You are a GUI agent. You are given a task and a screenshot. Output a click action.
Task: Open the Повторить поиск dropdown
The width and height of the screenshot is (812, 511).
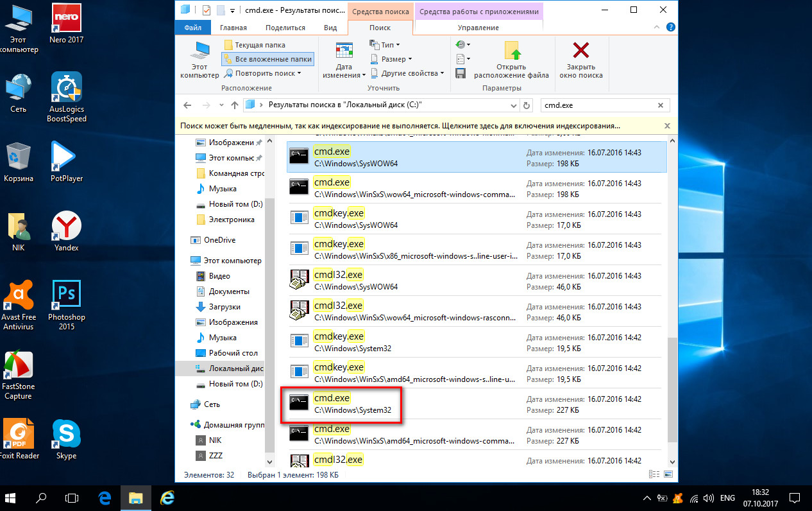pyautogui.click(x=262, y=73)
